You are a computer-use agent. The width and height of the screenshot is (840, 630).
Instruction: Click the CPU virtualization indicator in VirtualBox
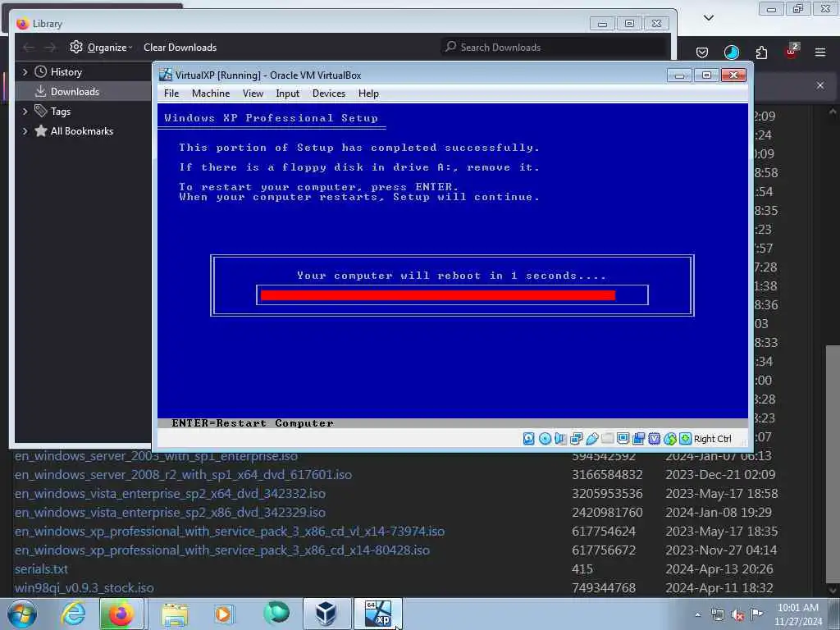click(654, 439)
